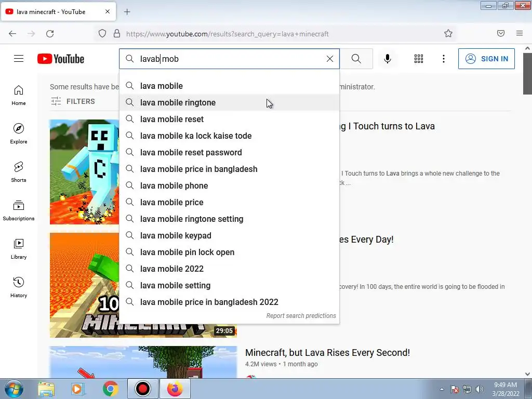
Task: Click inside the search input field
Action: coord(229,59)
